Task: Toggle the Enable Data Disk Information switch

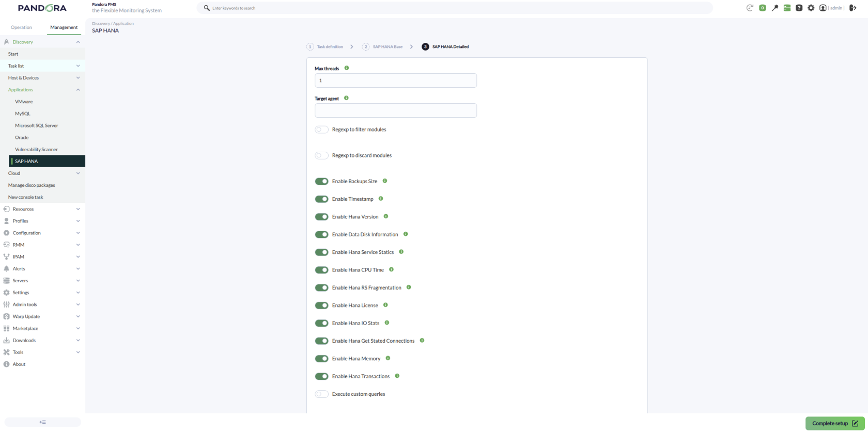Action: click(321, 234)
